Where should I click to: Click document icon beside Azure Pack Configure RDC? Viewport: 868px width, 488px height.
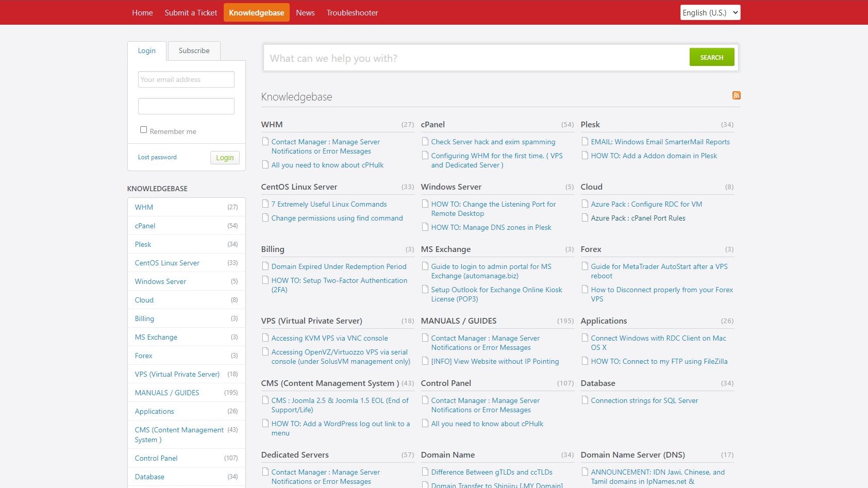click(x=585, y=204)
